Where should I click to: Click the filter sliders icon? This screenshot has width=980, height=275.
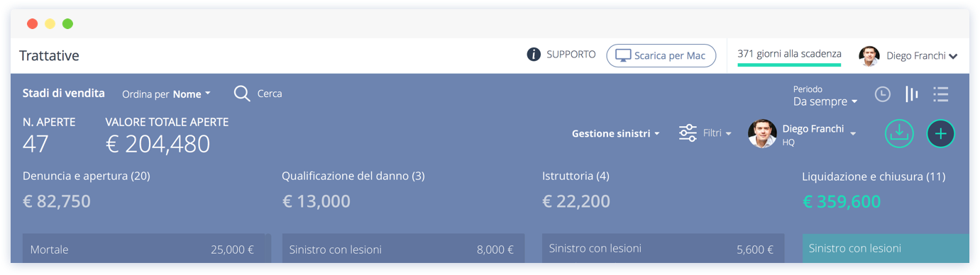688,133
